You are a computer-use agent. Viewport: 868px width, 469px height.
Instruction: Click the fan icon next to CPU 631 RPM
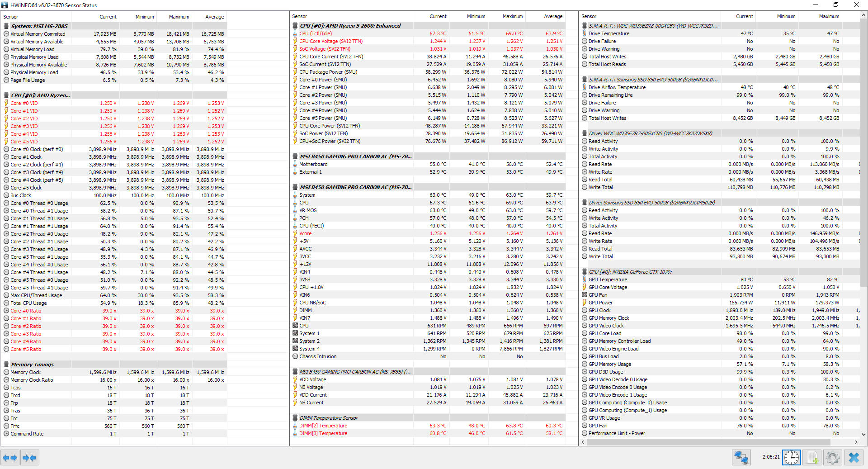295,326
